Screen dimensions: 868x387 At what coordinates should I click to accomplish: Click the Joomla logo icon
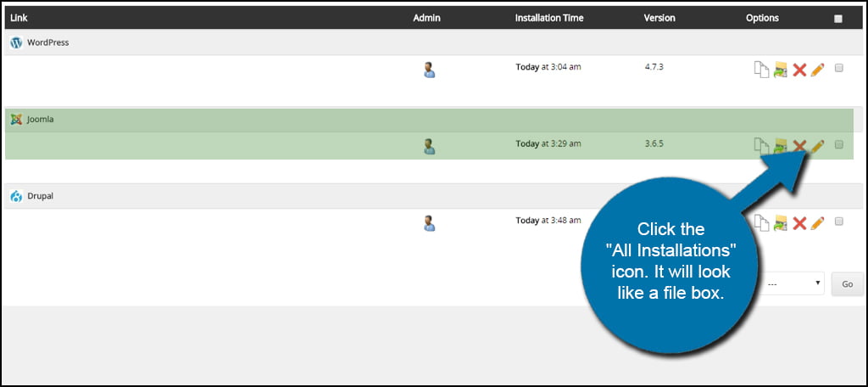(x=16, y=119)
